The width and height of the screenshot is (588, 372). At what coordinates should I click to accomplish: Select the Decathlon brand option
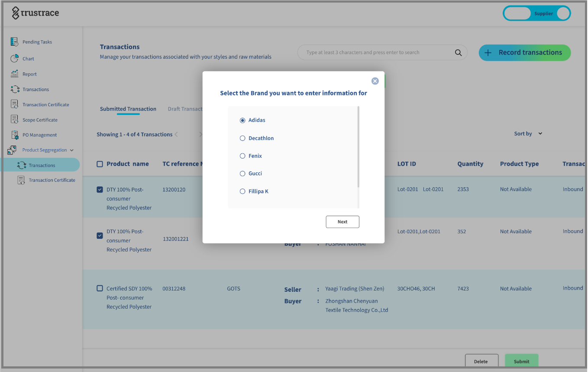(242, 138)
